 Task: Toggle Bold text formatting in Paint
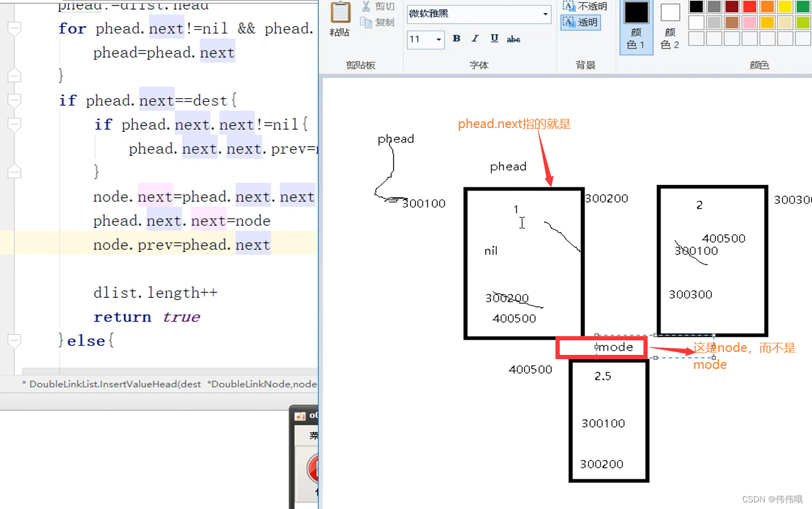pos(457,39)
